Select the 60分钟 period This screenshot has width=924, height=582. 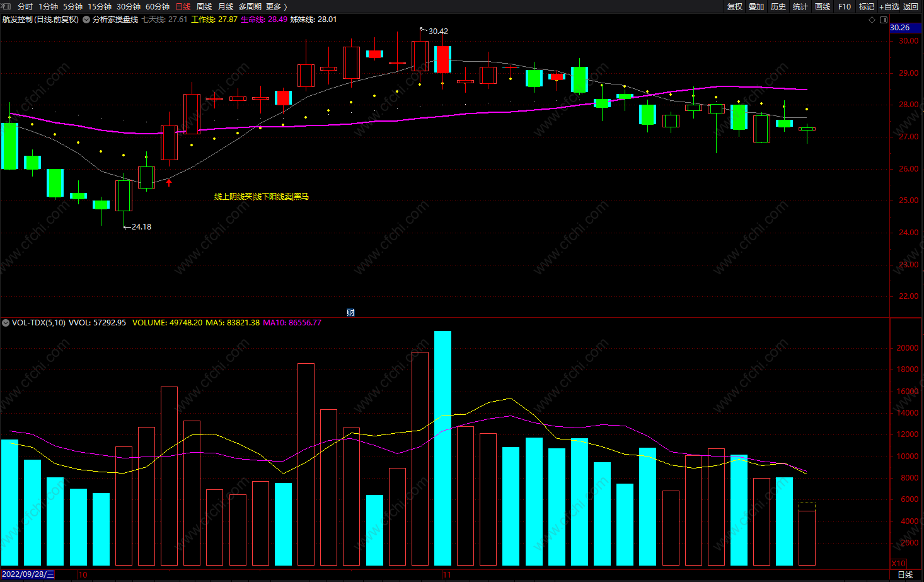[x=158, y=6]
